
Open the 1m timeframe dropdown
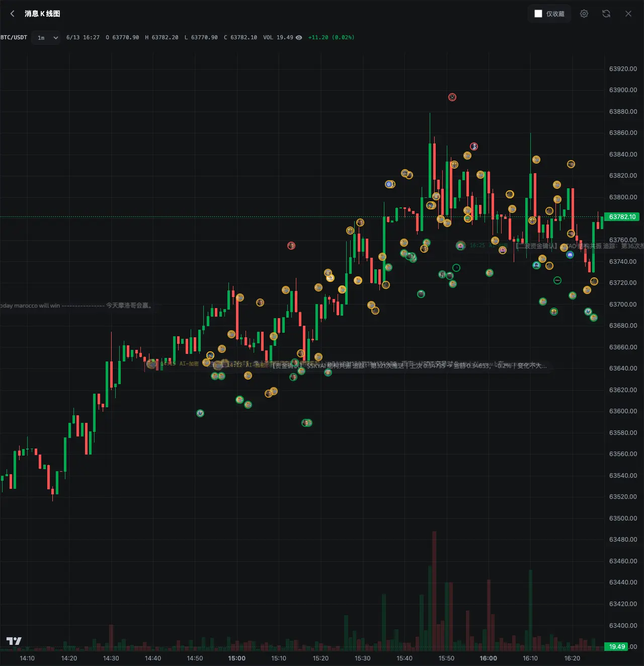[46, 38]
